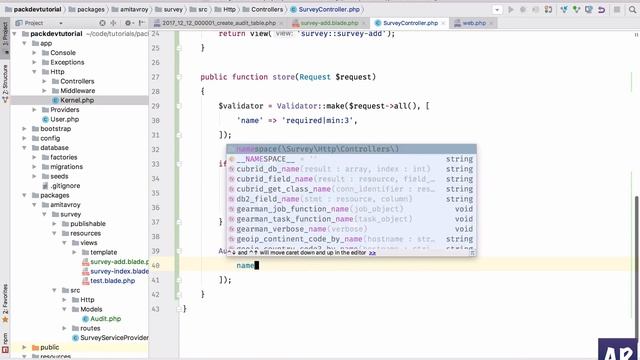Click the listen for debug connections icon
This screenshot has width=640, height=360.
(x=549, y=9)
